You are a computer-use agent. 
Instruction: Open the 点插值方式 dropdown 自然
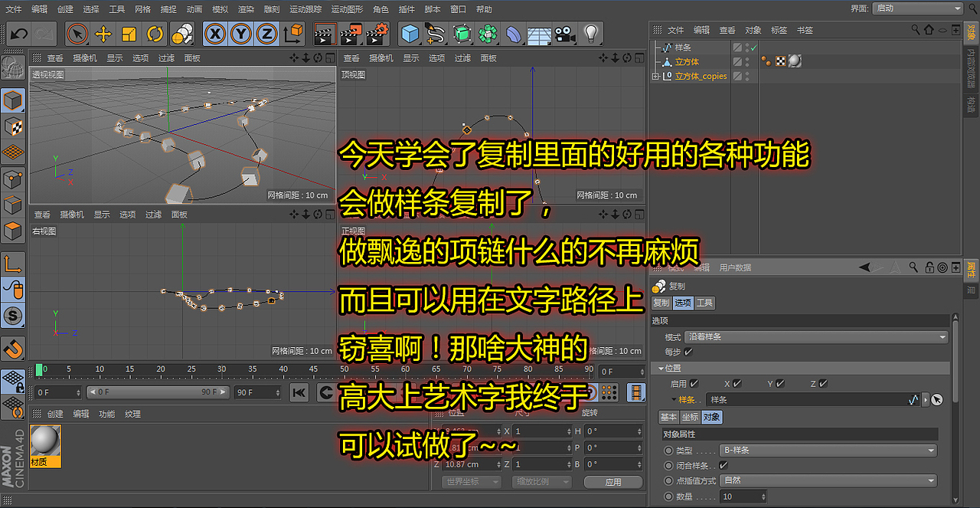pos(828,480)
